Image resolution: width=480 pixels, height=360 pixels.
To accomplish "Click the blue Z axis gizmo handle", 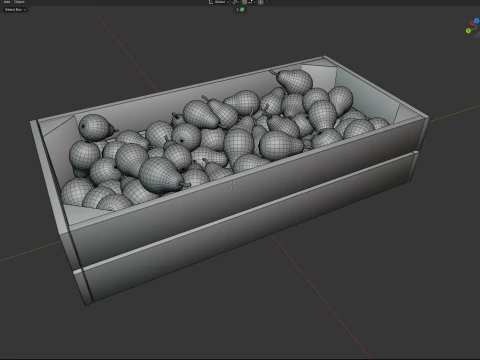I will click(x=477, y=20).
